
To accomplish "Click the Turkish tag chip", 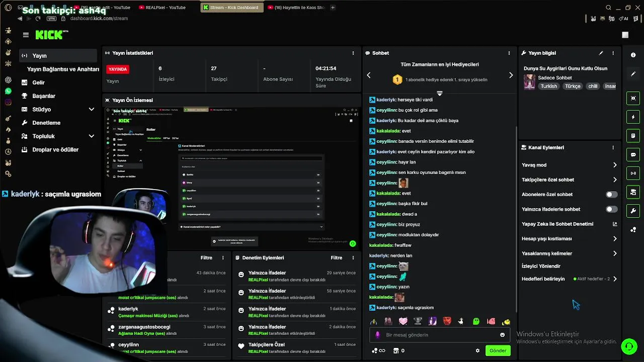I will coord(549,86).
